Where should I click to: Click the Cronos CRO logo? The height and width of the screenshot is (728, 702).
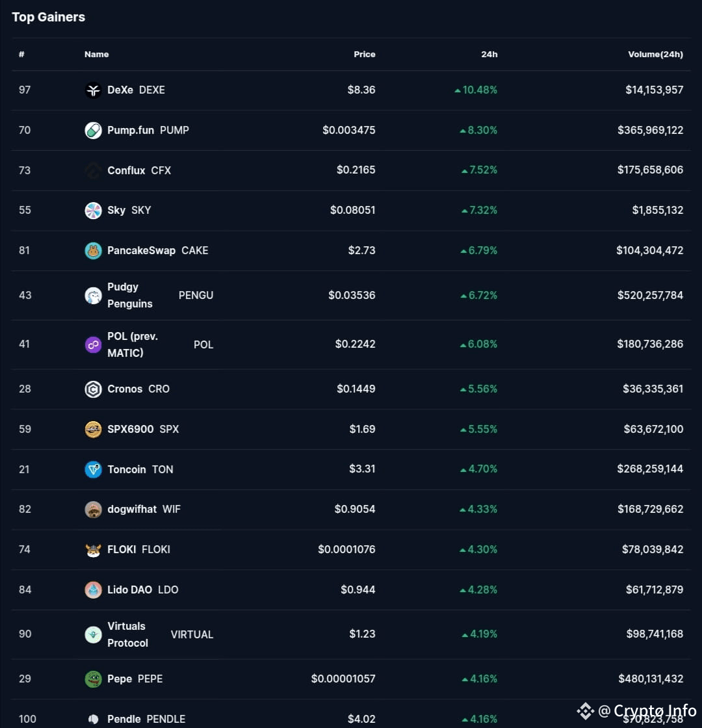pyautogui.click(x=93, y=389)
